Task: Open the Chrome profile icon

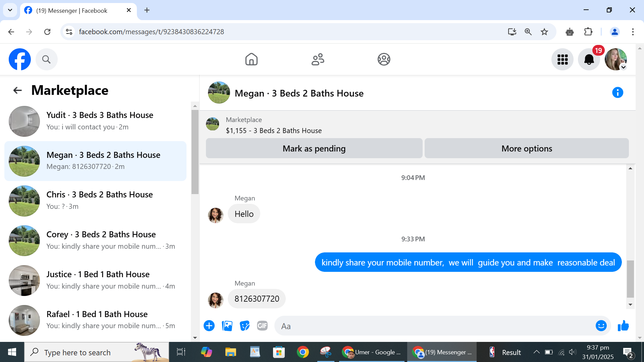Action: click(614, 32)
